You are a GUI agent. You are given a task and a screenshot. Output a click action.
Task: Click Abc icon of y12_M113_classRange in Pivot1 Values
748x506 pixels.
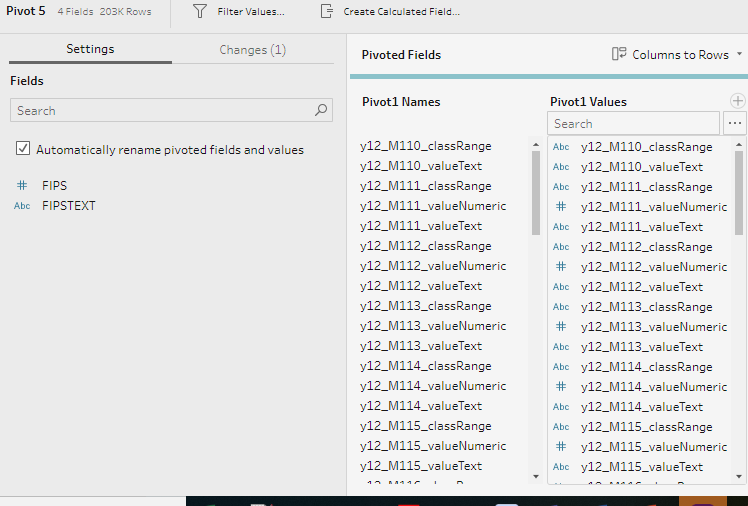coord(561,307)
